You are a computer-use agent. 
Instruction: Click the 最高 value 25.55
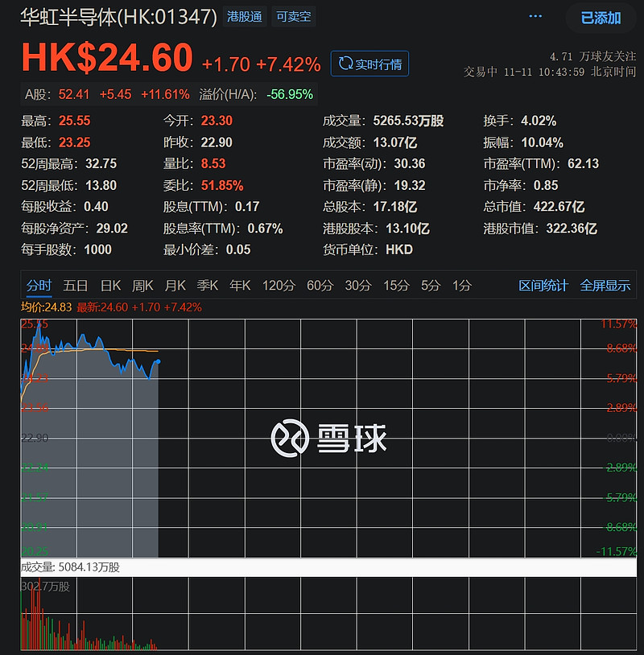(74, 121)
